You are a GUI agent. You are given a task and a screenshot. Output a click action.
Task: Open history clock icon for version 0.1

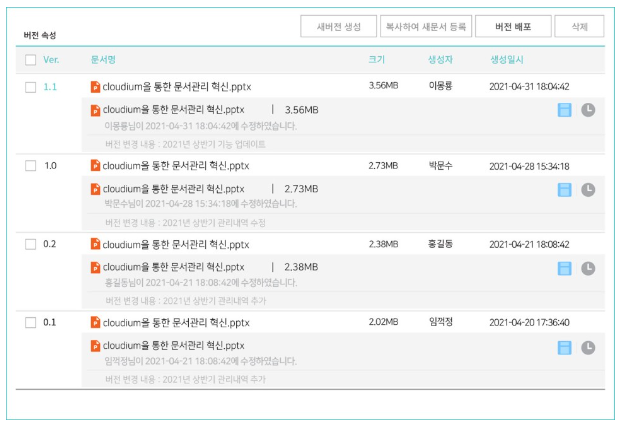[588, 347]
